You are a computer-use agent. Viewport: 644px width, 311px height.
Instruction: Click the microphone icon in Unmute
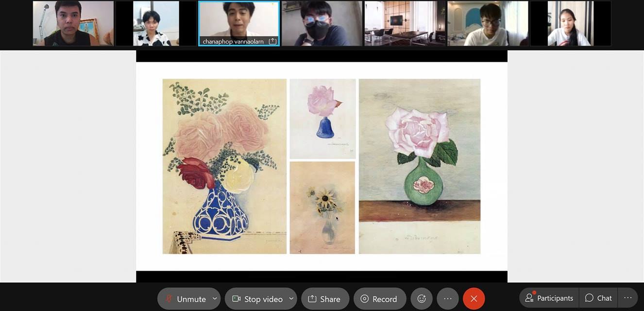pos(169,299)
